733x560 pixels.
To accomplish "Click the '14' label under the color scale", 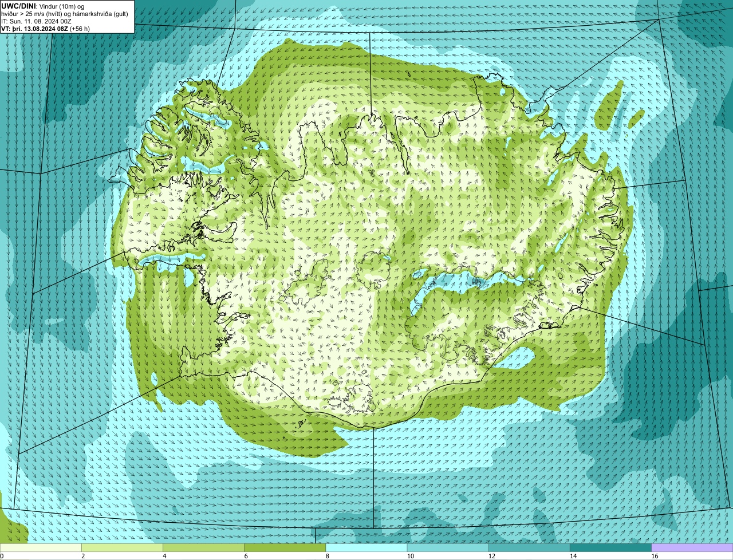I will coord(573,556).
